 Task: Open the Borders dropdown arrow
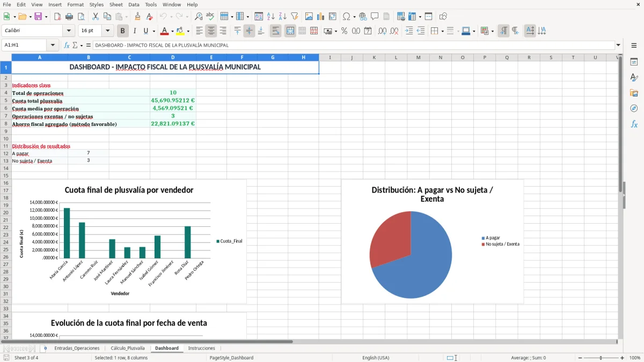[x=442, y=31]
